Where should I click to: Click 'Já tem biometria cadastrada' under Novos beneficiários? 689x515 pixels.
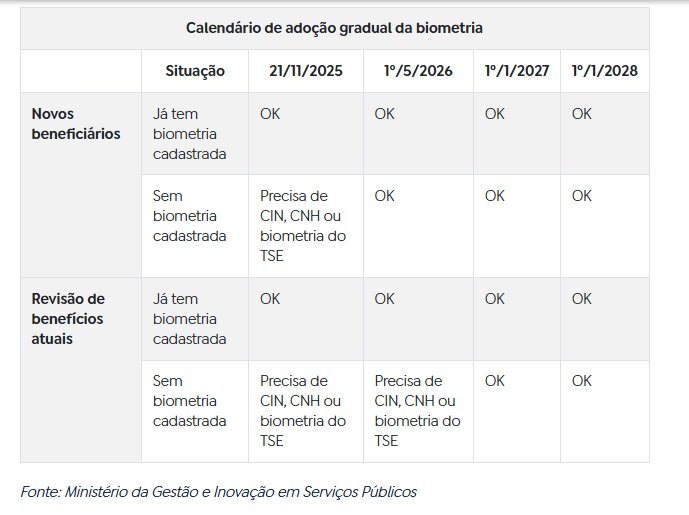[x=190, y=134]
